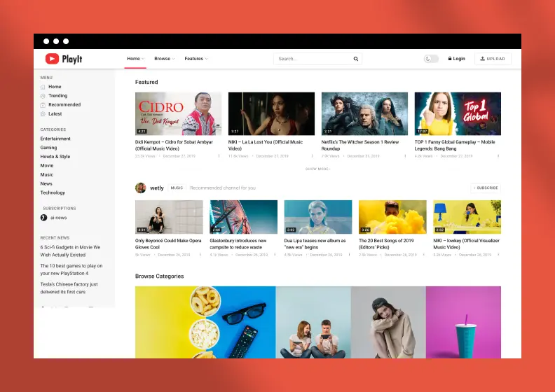Open options menu for Witcher review video
This screenshot has width=555, height=392.
pos(405,156)
